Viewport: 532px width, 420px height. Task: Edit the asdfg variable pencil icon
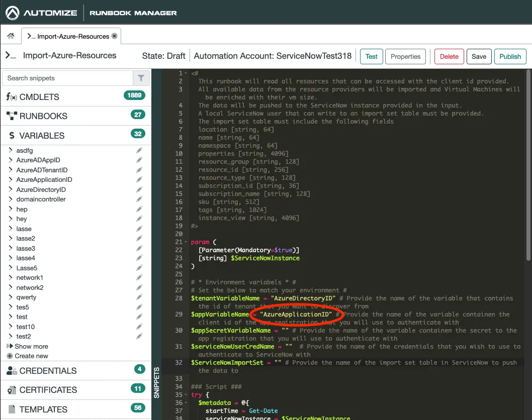139,150
